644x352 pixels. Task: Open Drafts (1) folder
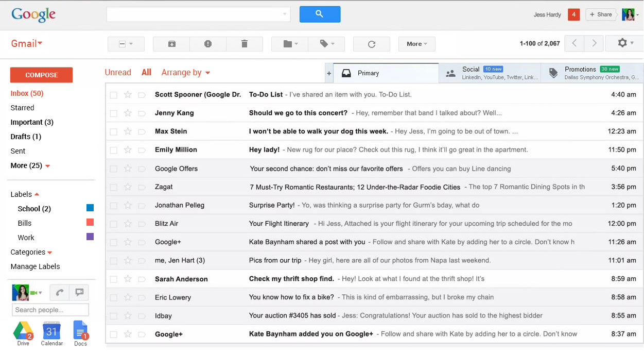click(26, 137)
